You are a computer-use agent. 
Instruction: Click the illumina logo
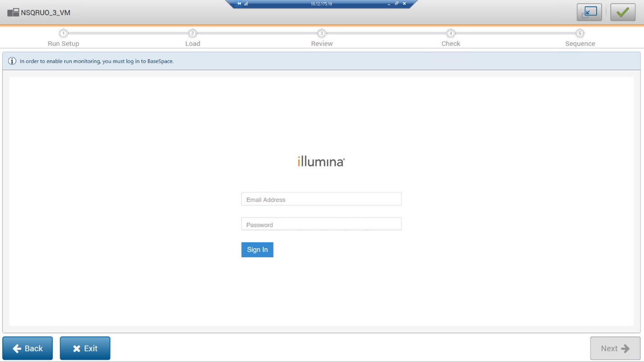(x=321, y=162)
